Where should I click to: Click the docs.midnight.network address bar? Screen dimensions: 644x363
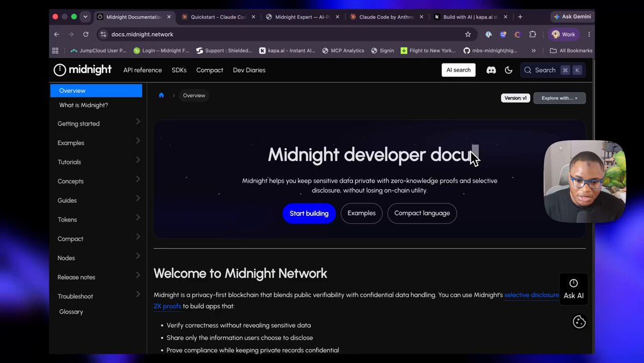[x=286, y=34]
